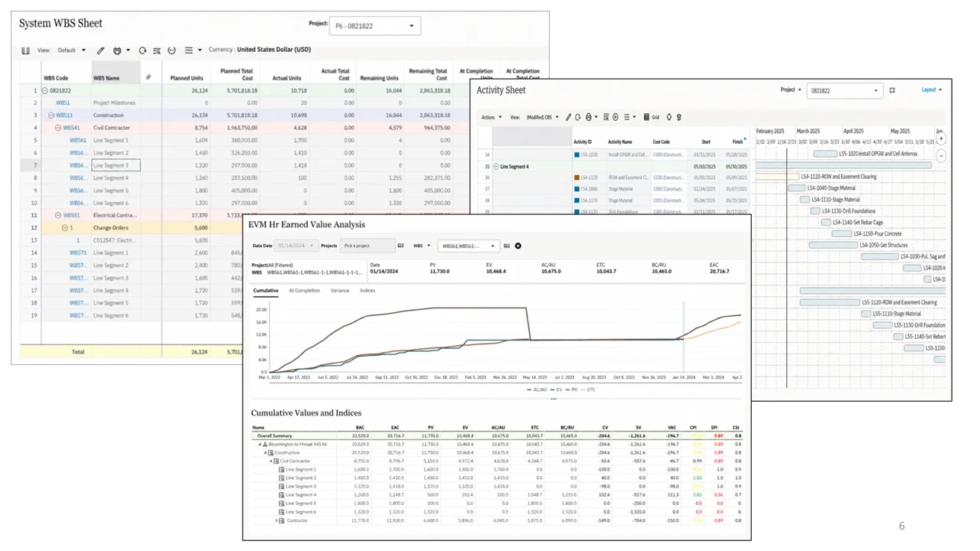Collapse the Line Segment 4 group in Activity Sheet

point(495,166)
